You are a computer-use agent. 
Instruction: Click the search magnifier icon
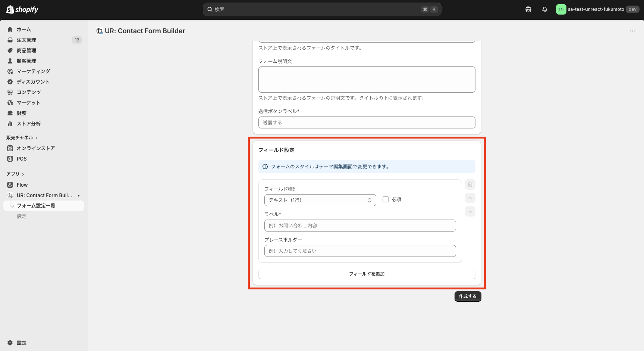point(210,9)
